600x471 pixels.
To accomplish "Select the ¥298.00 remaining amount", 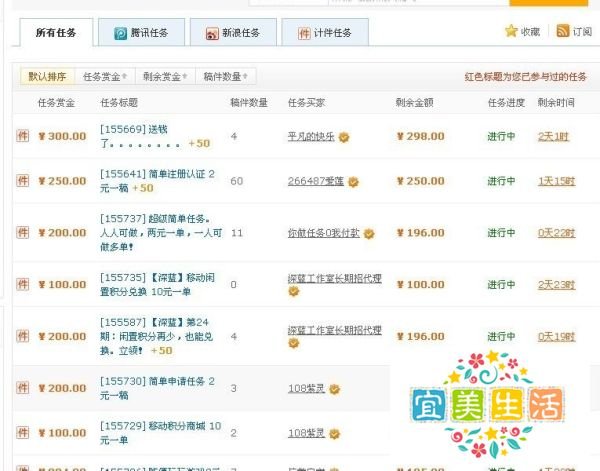I will pos(421,136).
